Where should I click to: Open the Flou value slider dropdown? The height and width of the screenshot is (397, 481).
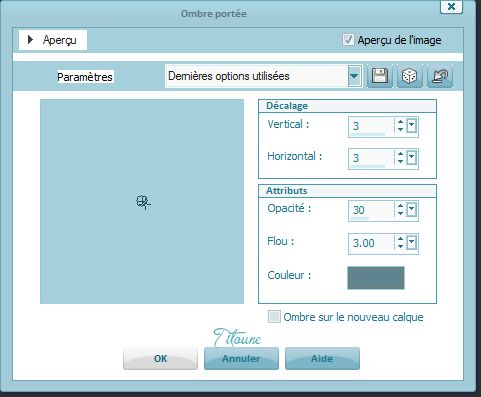[412, 242]
